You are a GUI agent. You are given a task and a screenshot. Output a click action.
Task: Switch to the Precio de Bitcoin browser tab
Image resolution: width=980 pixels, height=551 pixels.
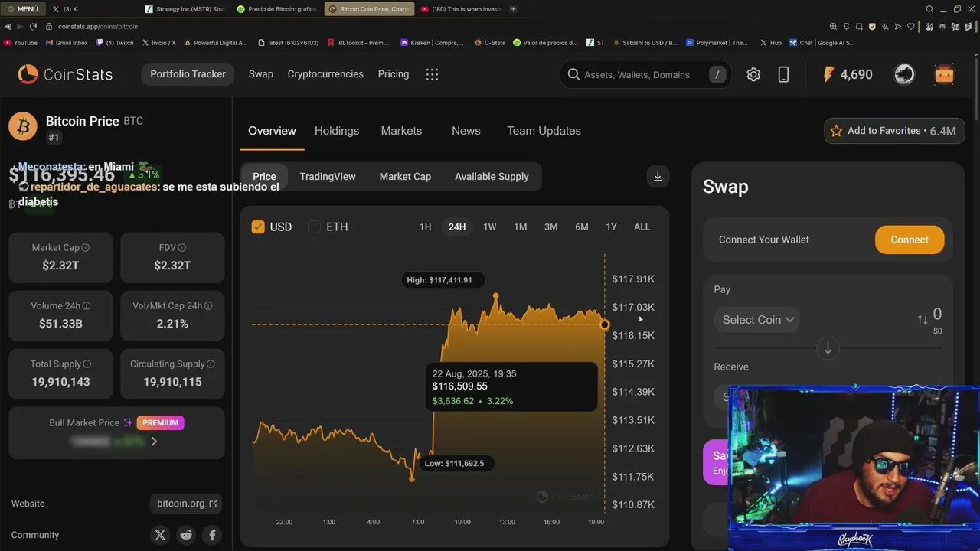pos(276,9)
